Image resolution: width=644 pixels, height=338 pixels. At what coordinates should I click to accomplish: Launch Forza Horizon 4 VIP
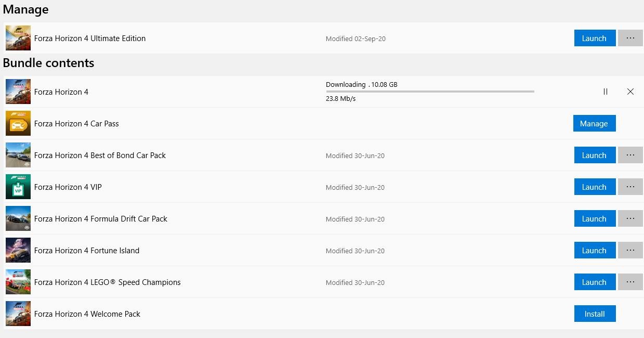pos(595,187)
